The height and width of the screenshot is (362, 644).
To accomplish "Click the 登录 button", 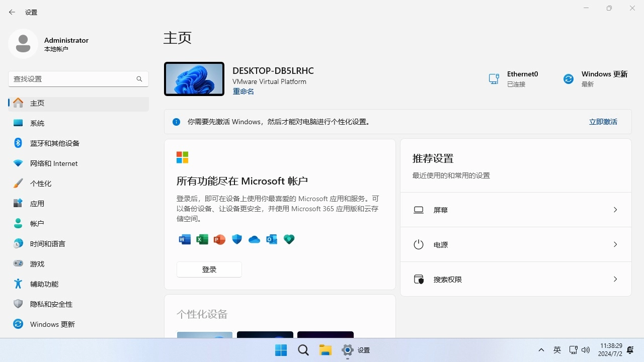I will click(209, 269).
